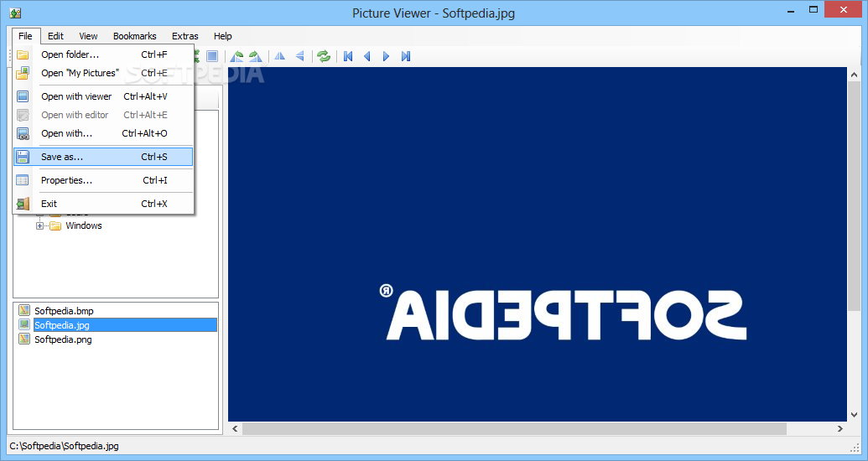This screenshot has height=461, width=868.
Task: Click the Softpedia.bmp file icon
Action: coord(23,310)
